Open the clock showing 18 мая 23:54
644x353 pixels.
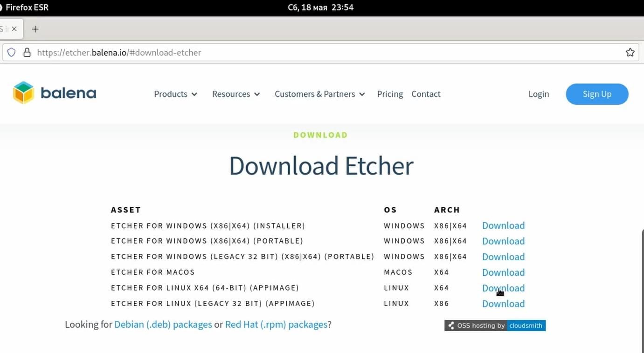point(321,7)
